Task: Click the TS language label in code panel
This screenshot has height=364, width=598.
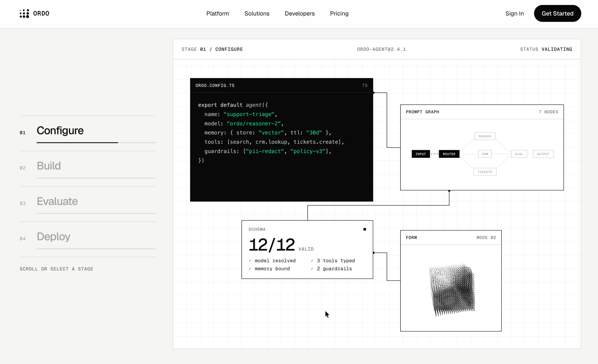Action: pos(365,85)
